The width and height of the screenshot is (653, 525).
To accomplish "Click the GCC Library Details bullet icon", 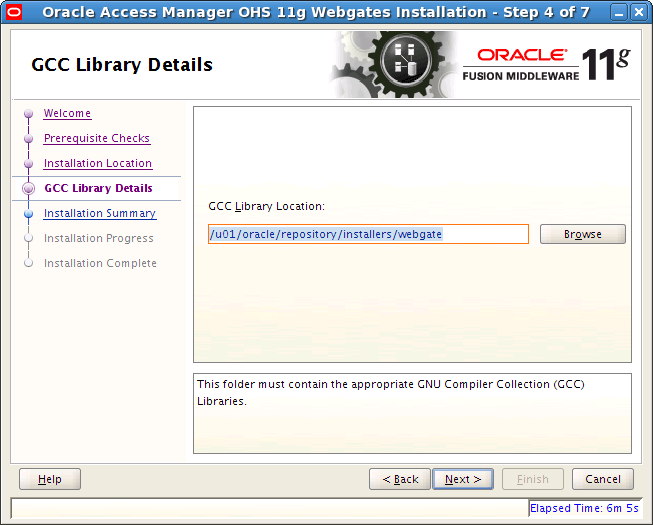I will coord(28,189).
